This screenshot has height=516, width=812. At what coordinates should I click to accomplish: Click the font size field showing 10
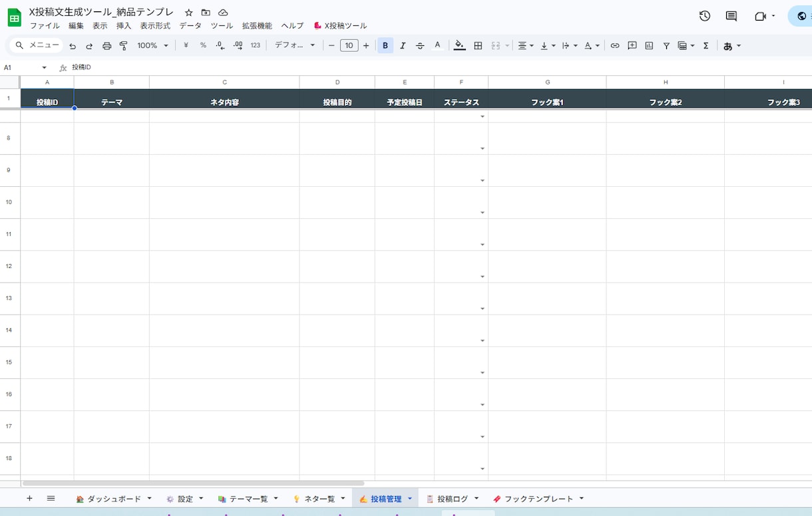pos(349,46)
